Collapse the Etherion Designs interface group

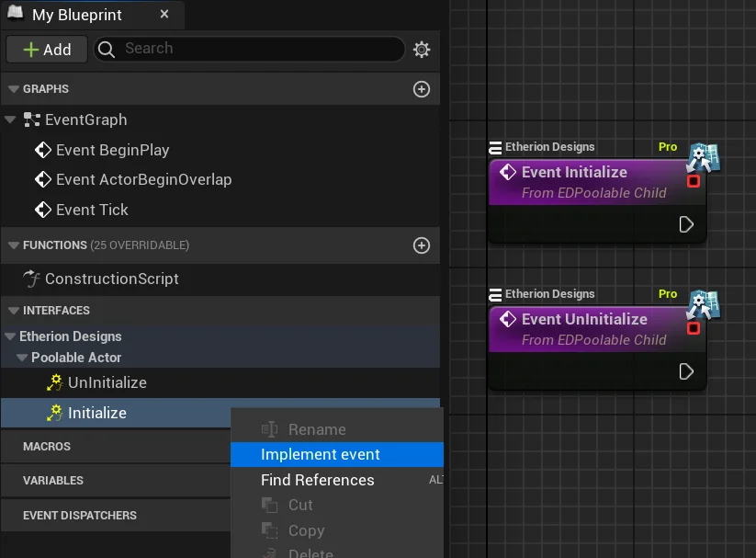(10, 336)
